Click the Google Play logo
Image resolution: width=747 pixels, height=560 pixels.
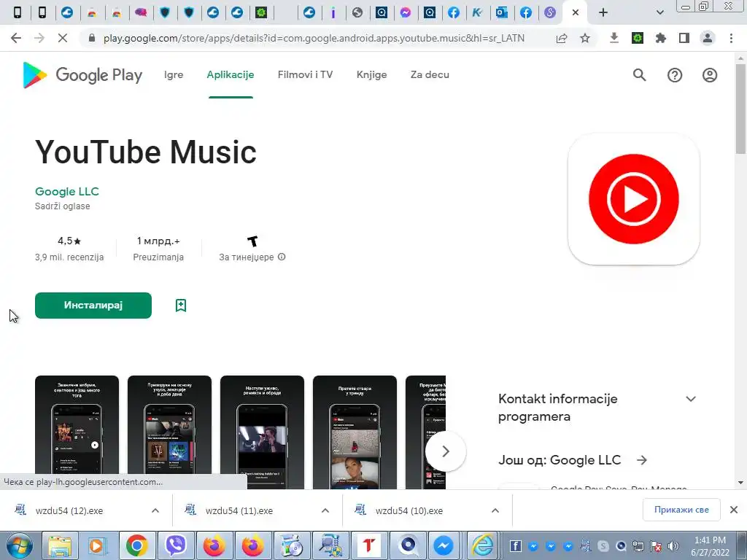click(x=82, y=75)
